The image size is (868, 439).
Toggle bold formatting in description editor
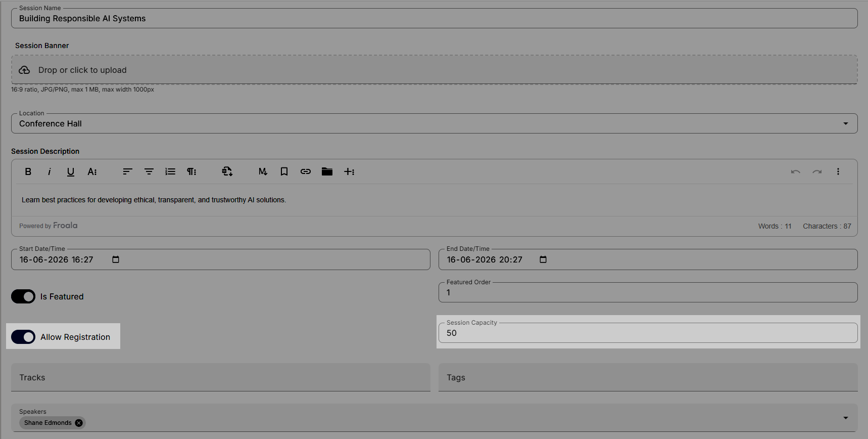tap(28, 172)
